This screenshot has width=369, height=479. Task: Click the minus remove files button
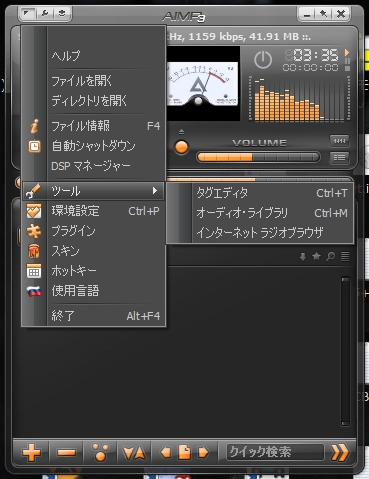click(x=66, y=452)
